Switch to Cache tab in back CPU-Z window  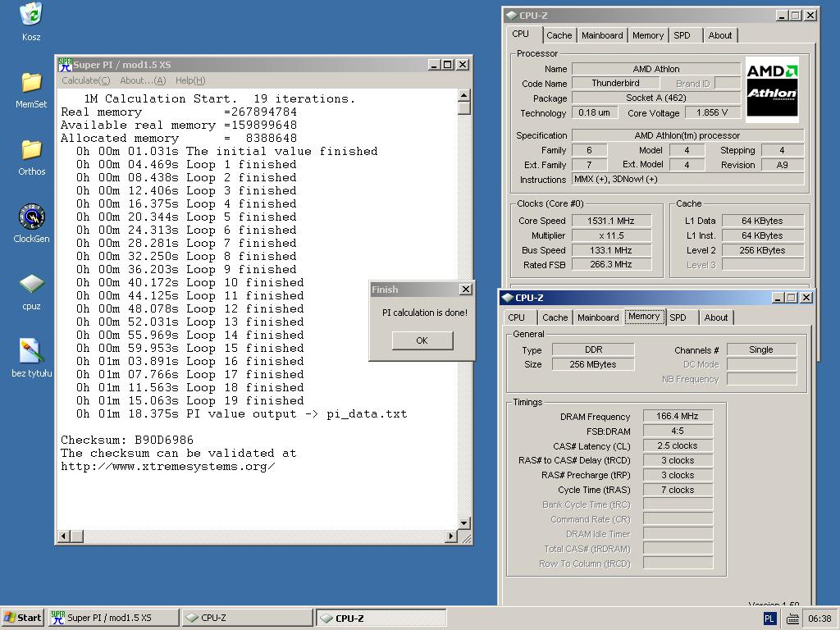pos(559,35)
